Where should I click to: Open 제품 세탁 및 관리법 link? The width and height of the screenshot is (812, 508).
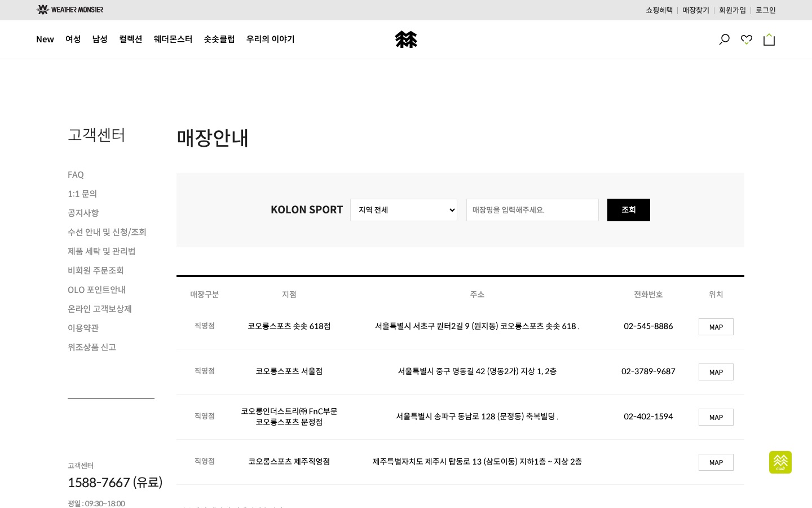(101, 252)
